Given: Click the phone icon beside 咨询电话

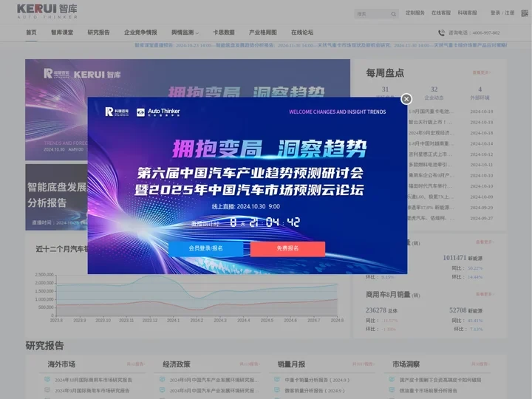Looking at the screenshot, I should [x=441, y=33].
